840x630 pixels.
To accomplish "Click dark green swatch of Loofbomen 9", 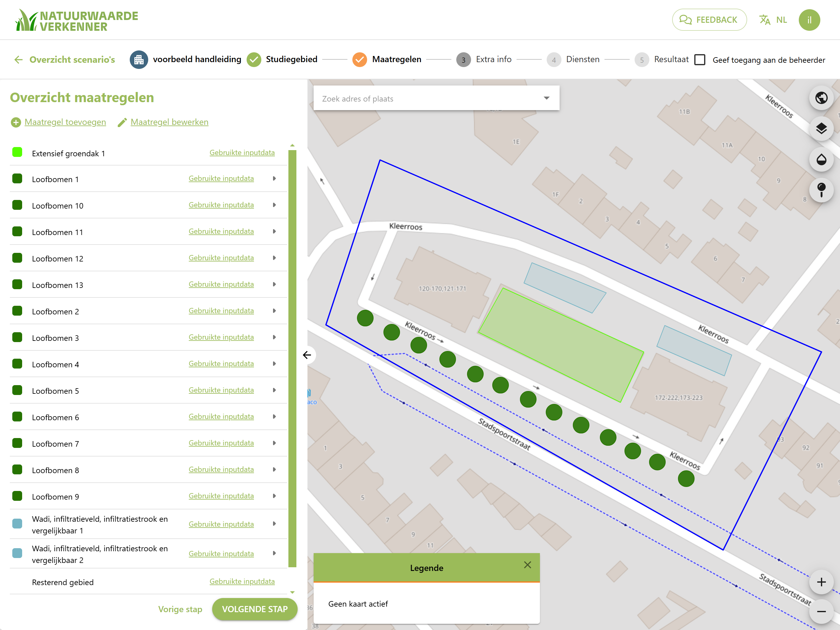I will [x=17, y=496].
